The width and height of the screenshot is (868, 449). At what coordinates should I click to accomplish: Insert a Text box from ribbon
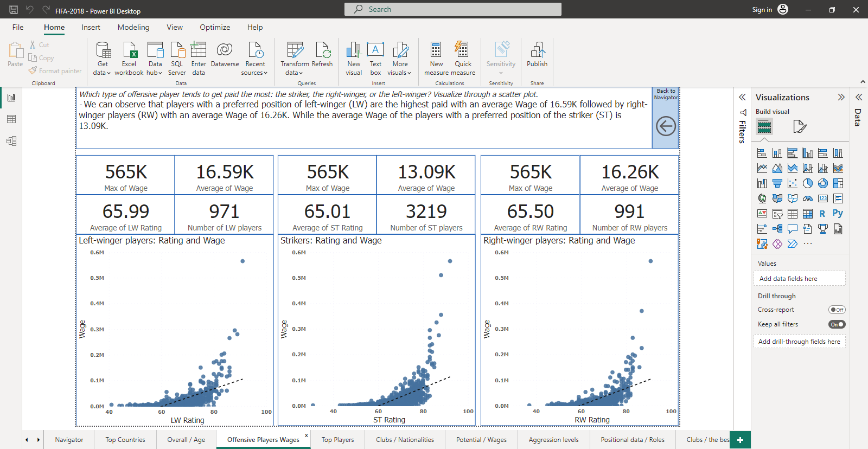click(375, 50)
